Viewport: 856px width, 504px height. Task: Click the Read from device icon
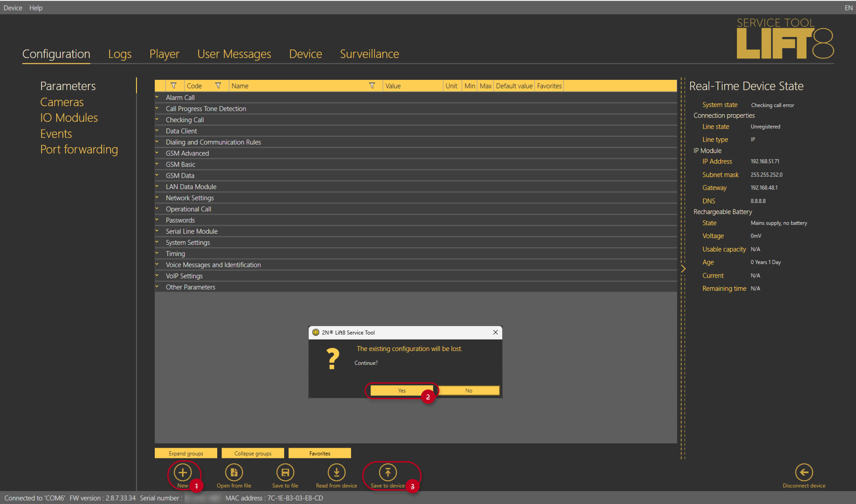[337, 472]
